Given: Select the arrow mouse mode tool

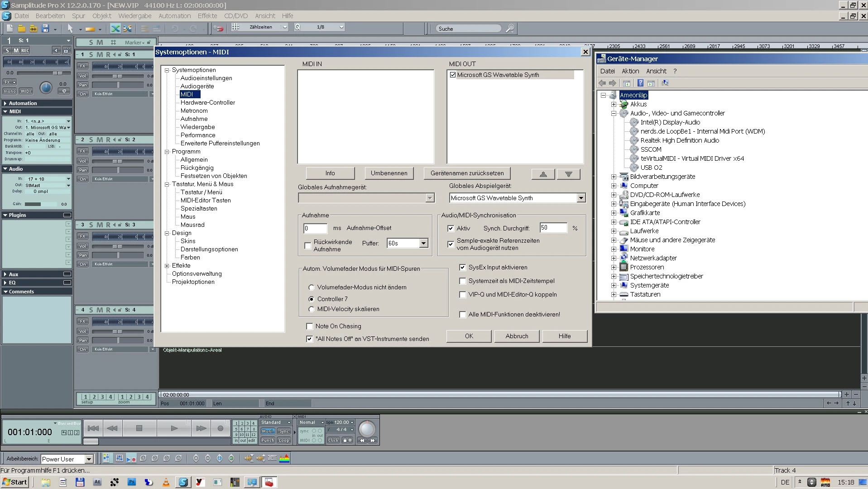Looking at the screenshot, I should coord(70,29).
